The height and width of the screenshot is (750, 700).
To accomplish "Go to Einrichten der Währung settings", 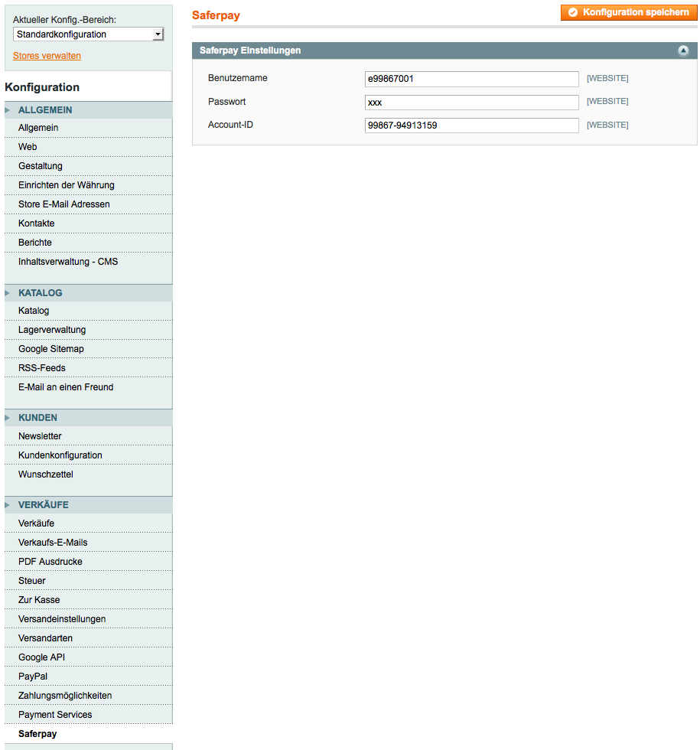I will (67, 185).
